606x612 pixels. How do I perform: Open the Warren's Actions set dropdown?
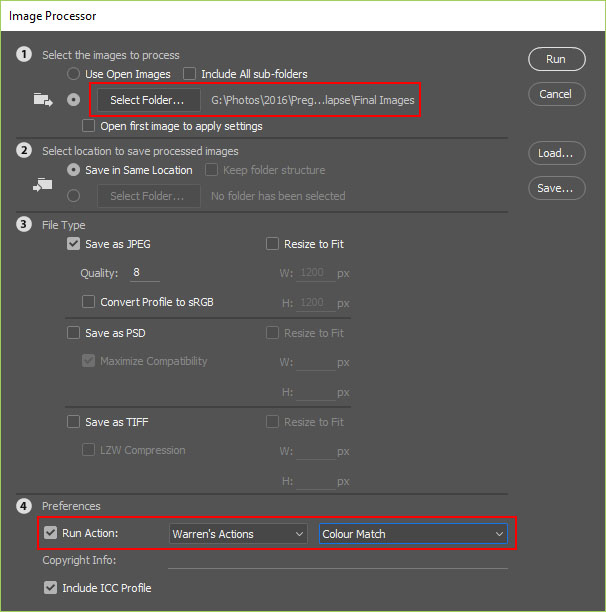[238, 534]
